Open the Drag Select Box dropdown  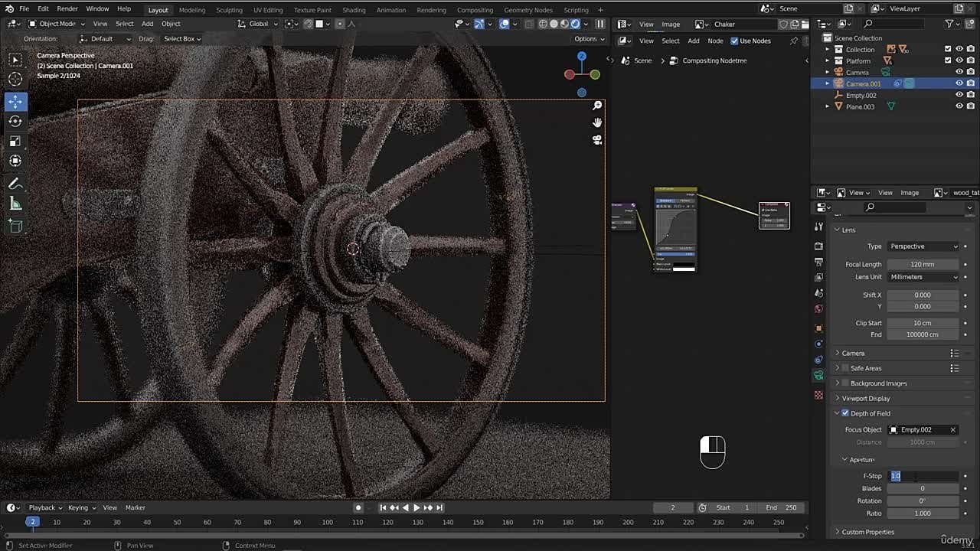tap(181, 38)
